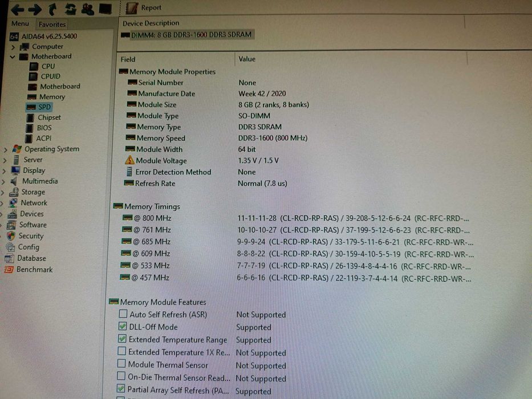This screenshot has width=532, height=399.
Task: Select the BIOS tree item
Action: (x=39, y=128)
